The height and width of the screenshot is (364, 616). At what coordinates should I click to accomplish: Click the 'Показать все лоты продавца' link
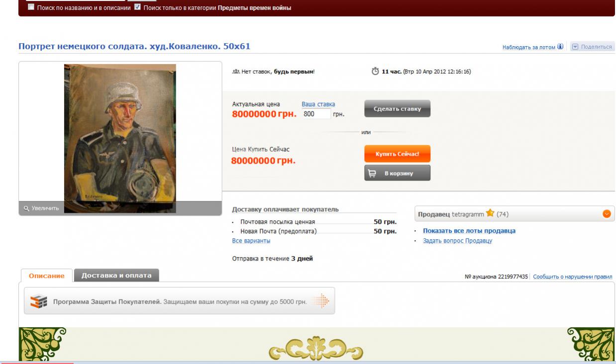(x=469, y=231)
